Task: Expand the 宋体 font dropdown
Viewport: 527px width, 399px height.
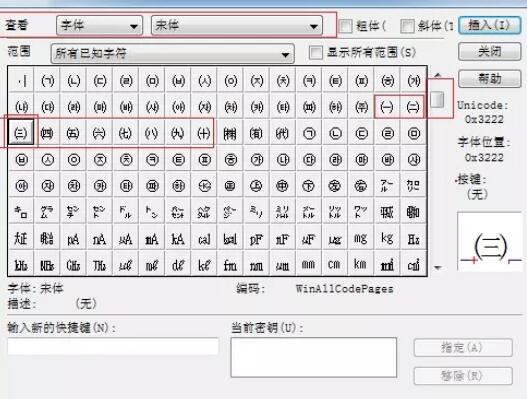Action: click(237, 26)
